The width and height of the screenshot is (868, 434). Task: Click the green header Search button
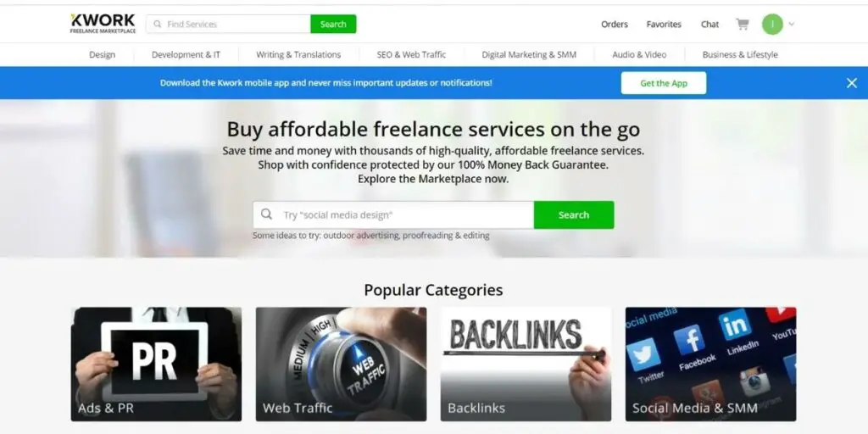333,25
